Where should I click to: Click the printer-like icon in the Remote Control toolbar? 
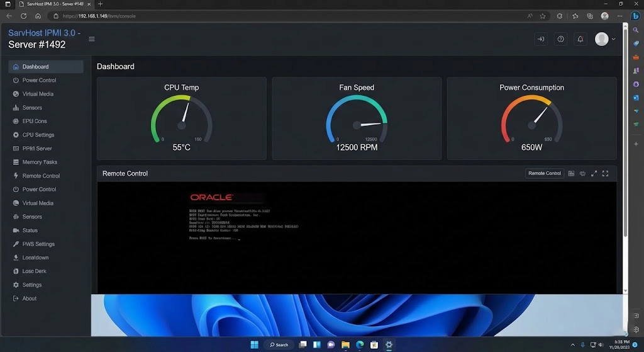(x=582, y=174)
